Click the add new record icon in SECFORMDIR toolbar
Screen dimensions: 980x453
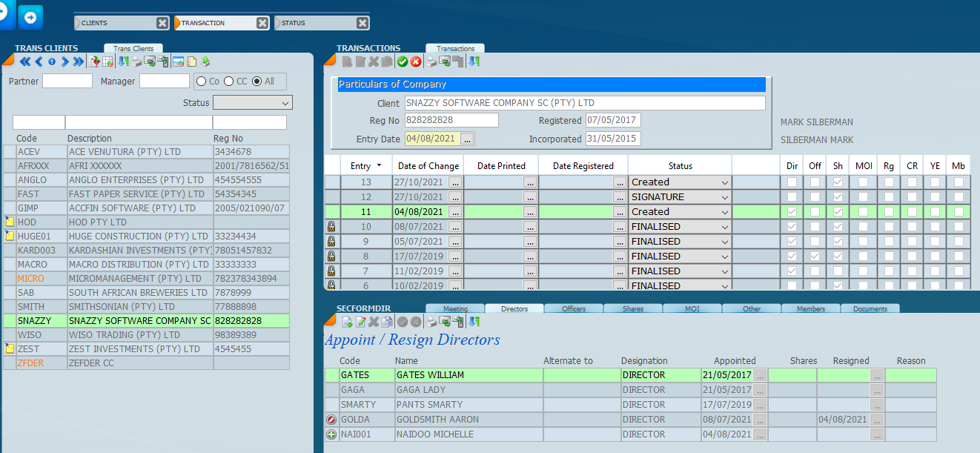point(347,322)
